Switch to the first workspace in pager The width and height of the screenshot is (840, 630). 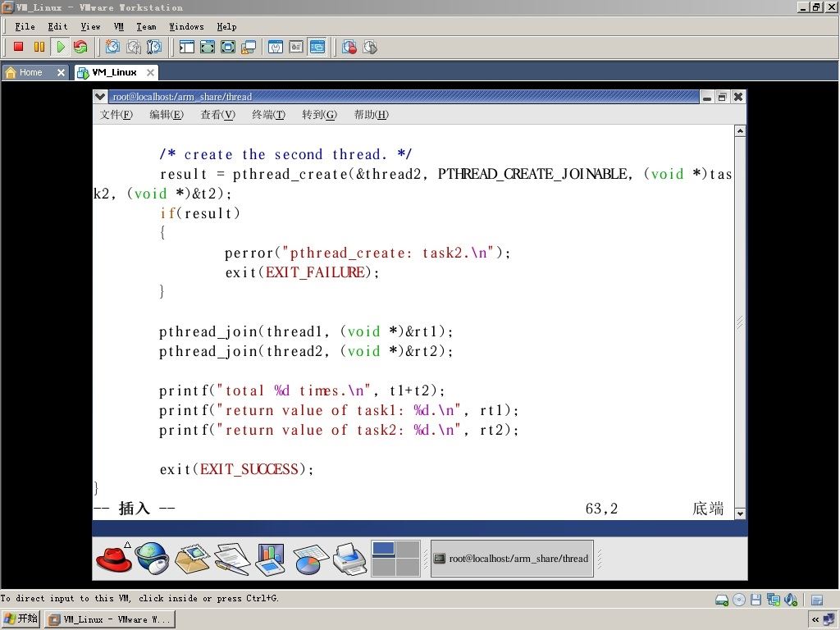pos(384,549)
